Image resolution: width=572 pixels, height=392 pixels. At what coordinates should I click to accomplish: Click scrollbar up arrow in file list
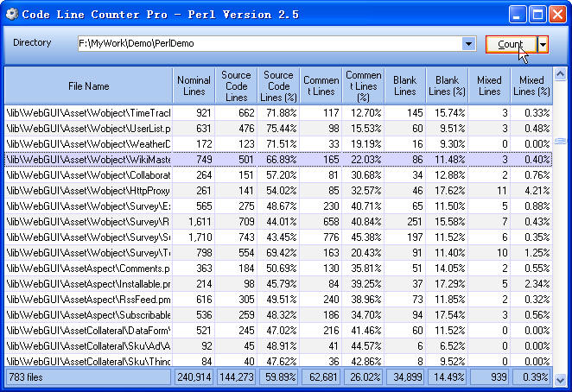(560, 74)
